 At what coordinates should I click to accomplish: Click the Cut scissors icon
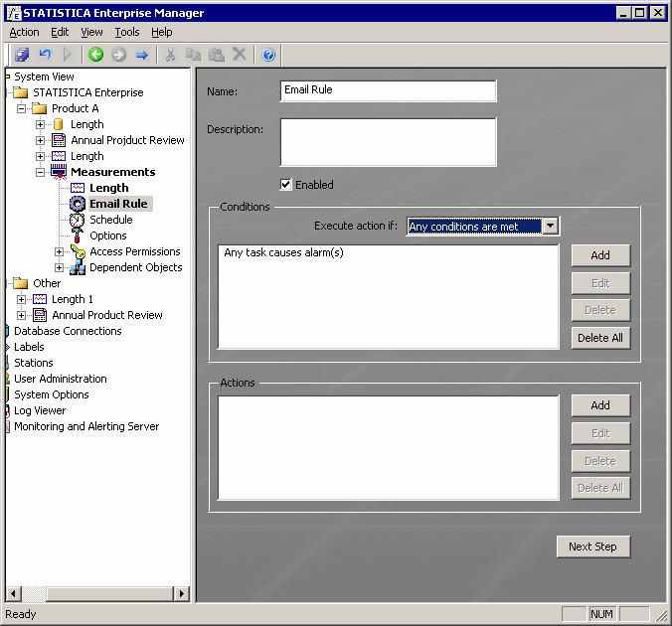(170, 55)
